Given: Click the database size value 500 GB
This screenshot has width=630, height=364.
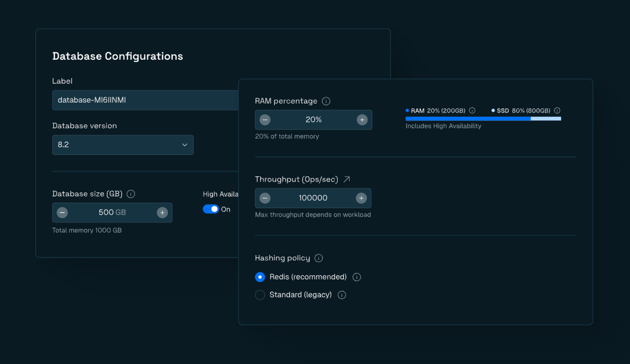Looking at the screenshot, I should point(112,212).
